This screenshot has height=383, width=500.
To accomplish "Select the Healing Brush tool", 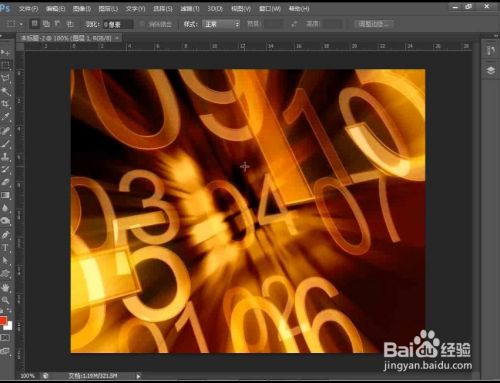I will tap(5, 130).
